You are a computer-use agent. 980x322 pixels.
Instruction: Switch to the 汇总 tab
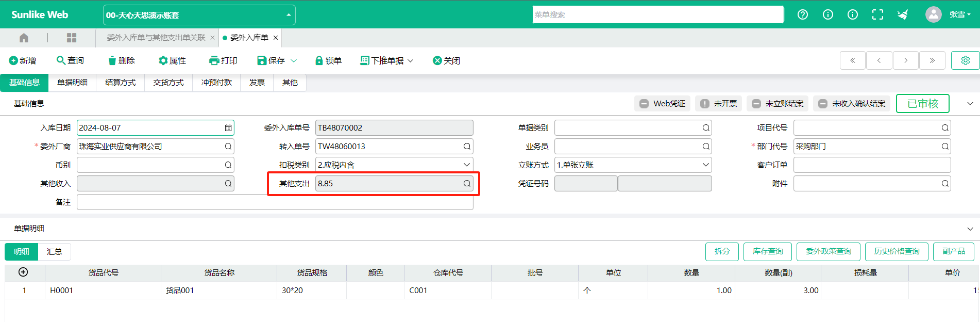tap(54, 252)
